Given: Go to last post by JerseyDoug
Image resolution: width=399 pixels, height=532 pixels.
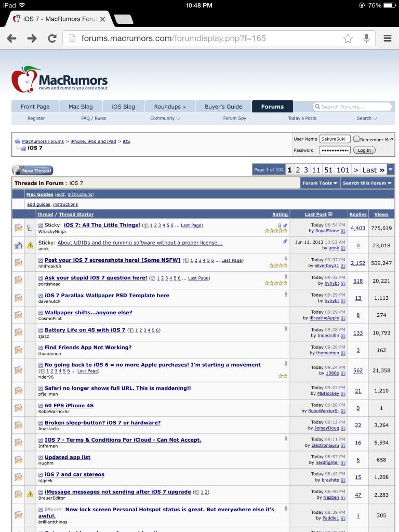Looking at the screenshot, I should point(343,428).
